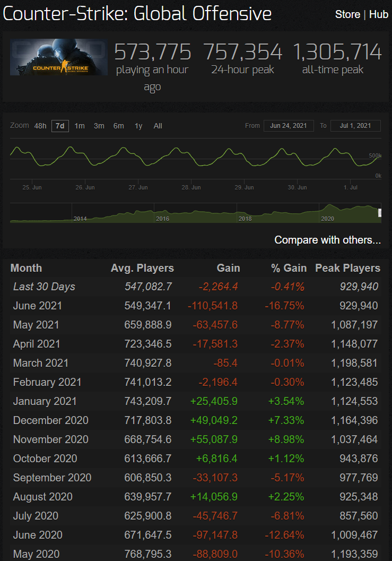Click gain value +6,816.4
This screenshot has width=392, height=561.
pyautogui.click(x=217, y=459)
